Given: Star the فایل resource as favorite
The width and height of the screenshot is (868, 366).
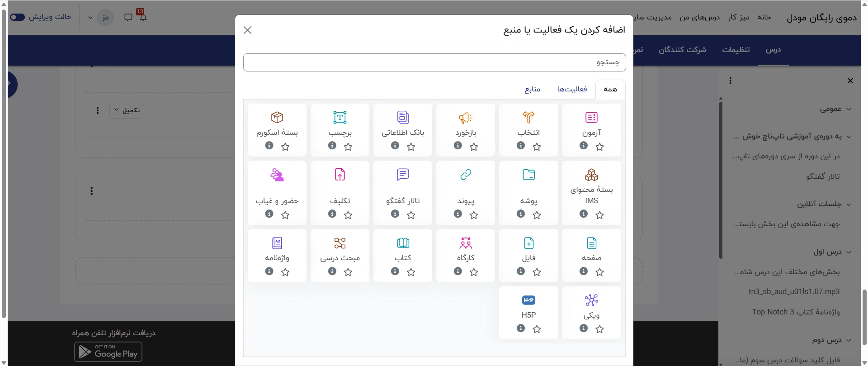Looking at the screenshot, I should tap(537, 272).
